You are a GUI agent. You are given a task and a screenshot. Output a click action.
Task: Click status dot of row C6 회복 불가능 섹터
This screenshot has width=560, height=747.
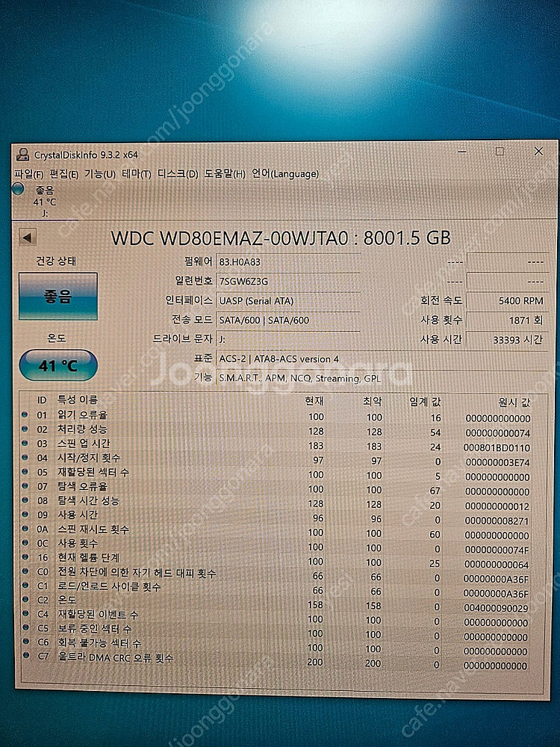[x=25, y=642]
